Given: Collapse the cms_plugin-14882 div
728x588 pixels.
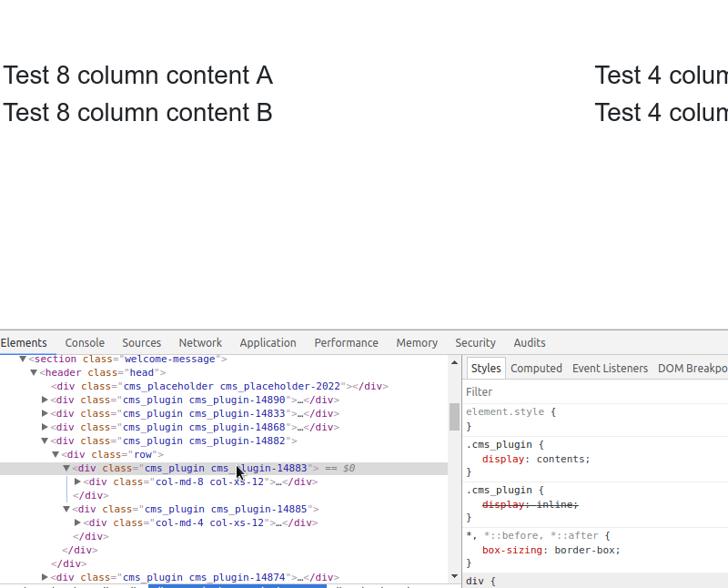Looking at the screenshot, I should coord(45,441).
